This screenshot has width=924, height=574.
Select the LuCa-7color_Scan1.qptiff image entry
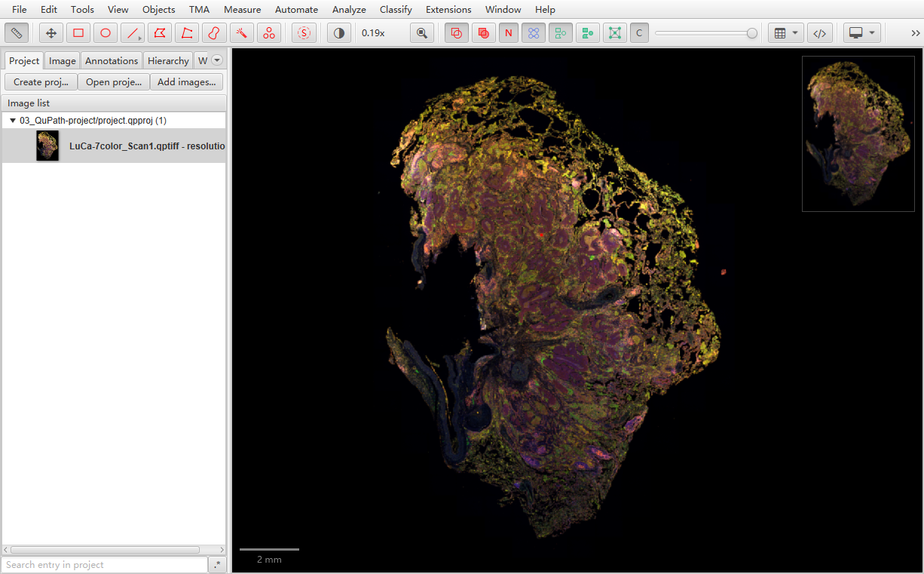coord(114,146)
